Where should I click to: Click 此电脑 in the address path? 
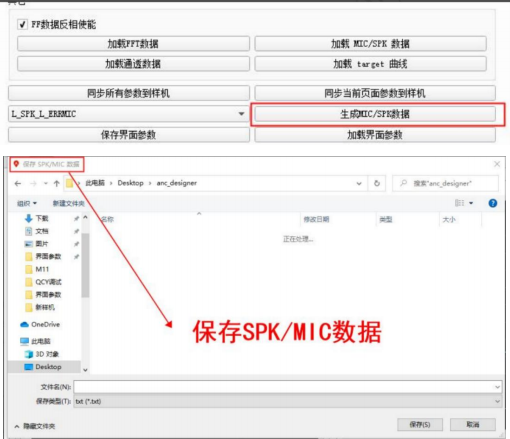coord(95,183)
